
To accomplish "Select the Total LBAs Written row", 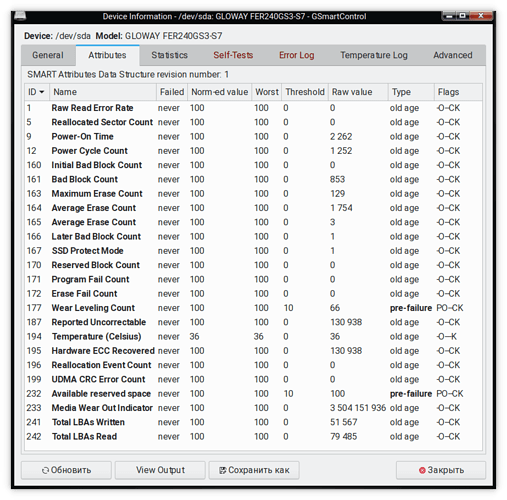I will click(253, 422).
